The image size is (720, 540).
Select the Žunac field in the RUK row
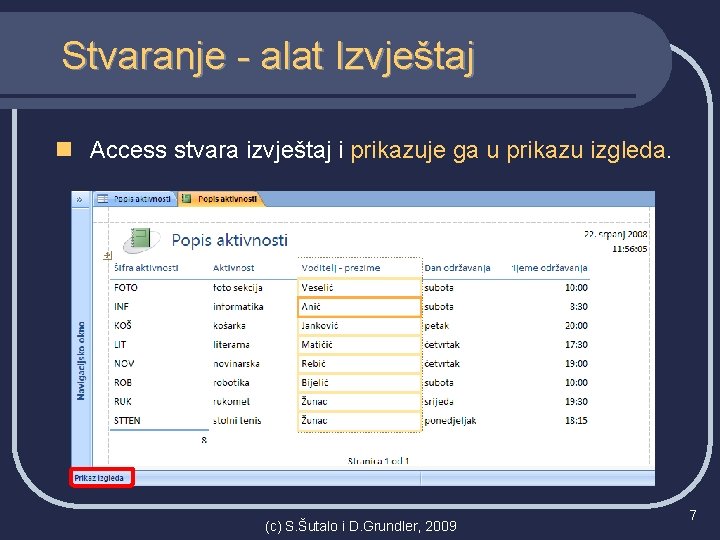click(360, 402)
